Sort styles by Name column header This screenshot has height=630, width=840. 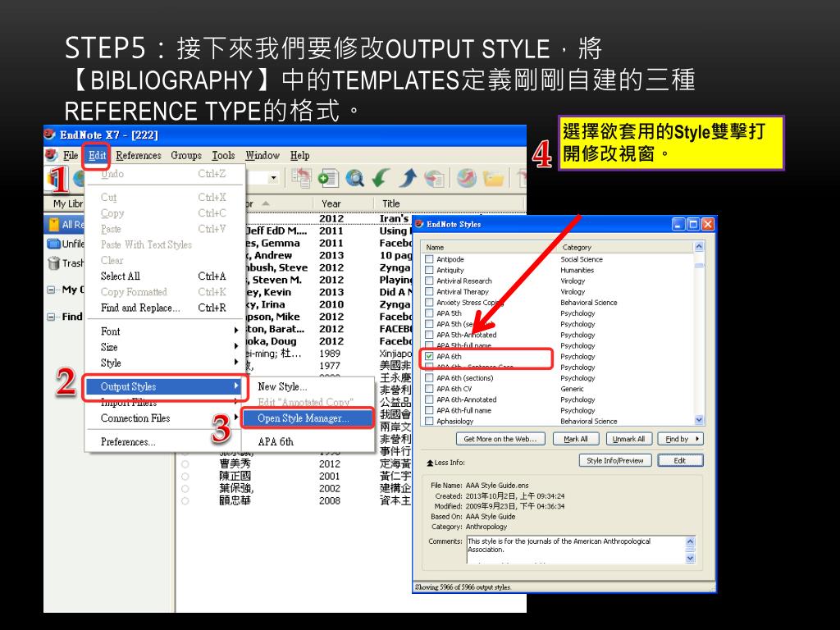(491, 247)
